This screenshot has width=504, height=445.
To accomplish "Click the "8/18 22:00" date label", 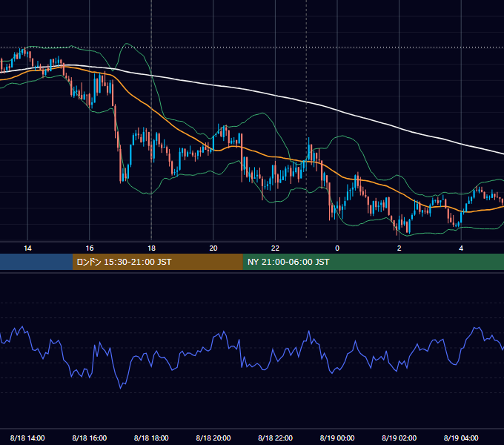I will coord(276,438).
